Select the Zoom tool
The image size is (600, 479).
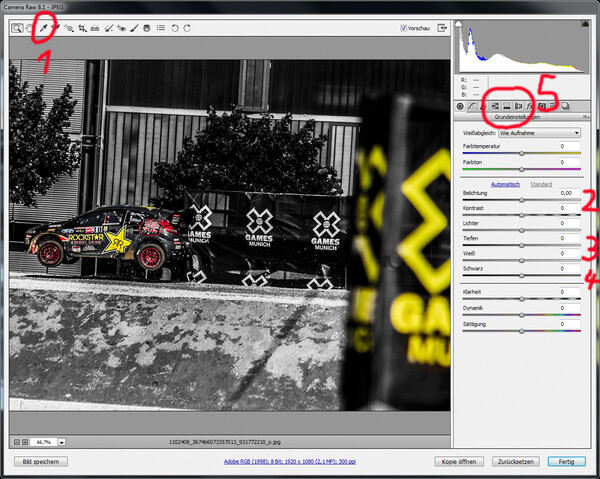[x=16, y=28]
